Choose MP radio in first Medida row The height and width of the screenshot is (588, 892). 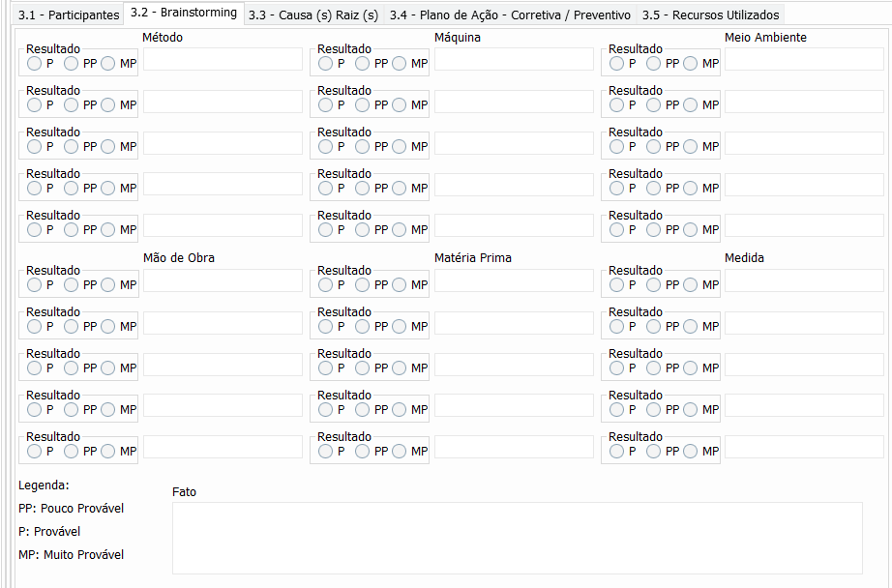coord(691,285)
